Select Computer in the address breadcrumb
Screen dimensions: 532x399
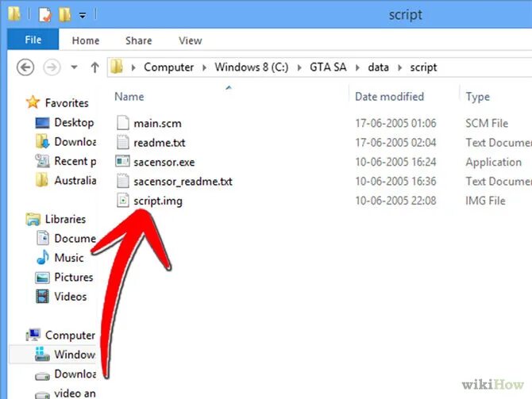[x=168, y=67]
